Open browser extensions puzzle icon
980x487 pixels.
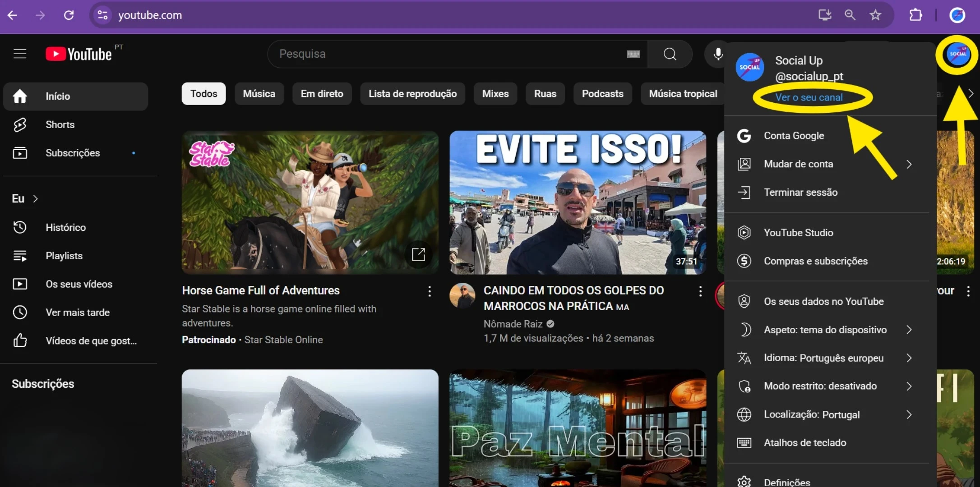click(x=915, y=15)
